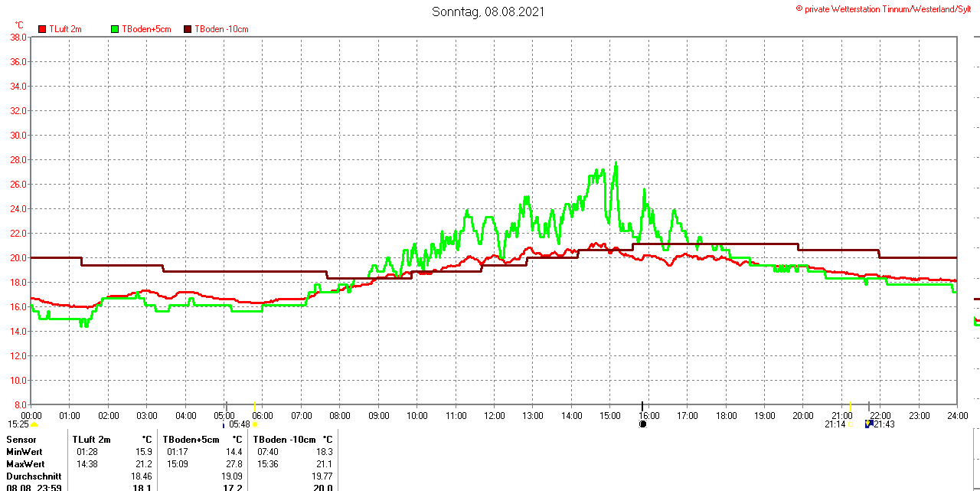The image size is (980, 491).
Task: Click the yellow sun icon beside 15:25
Action: coord(34,424)
